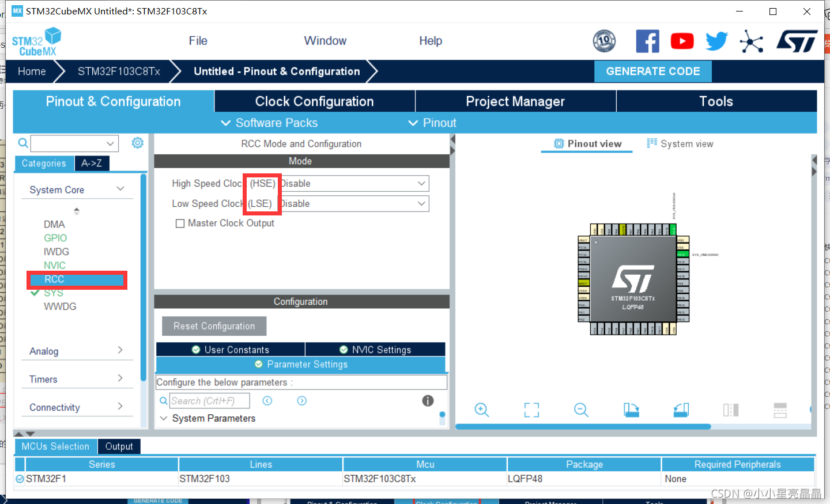The height and width of the screenshot is (504, 830).
Task: Open the Facebook link icon
Action: pyautogui.click(x=647, y=41)
